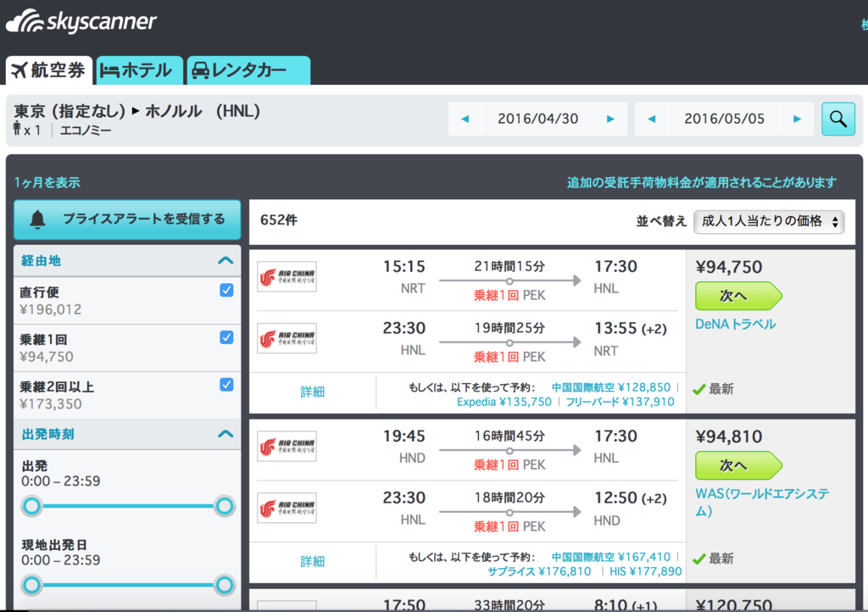Click the ¥196,012 direct flight price
The width and height of the screenshot is (868, 612).
[50, 309]
